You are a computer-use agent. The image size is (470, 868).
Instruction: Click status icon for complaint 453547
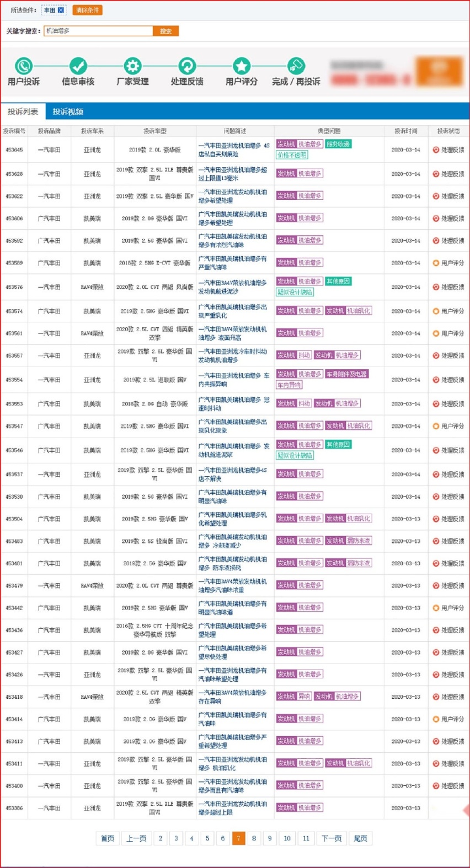pos(436,426)
